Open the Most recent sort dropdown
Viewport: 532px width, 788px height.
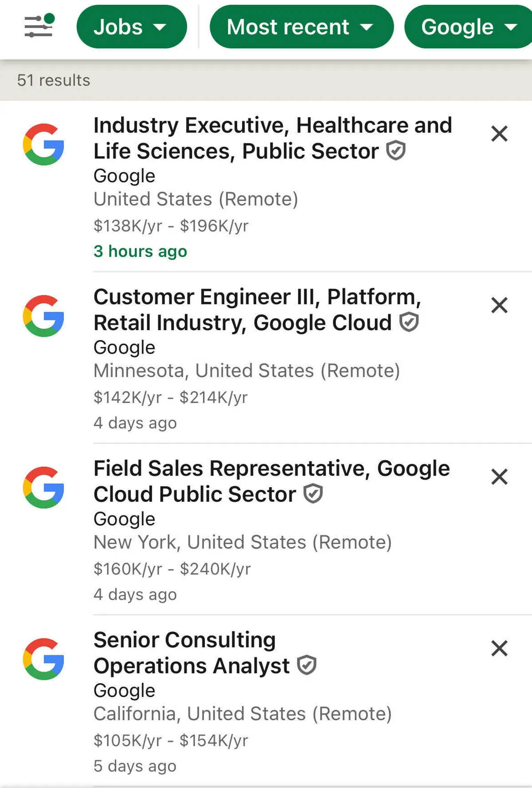point(301,27)
